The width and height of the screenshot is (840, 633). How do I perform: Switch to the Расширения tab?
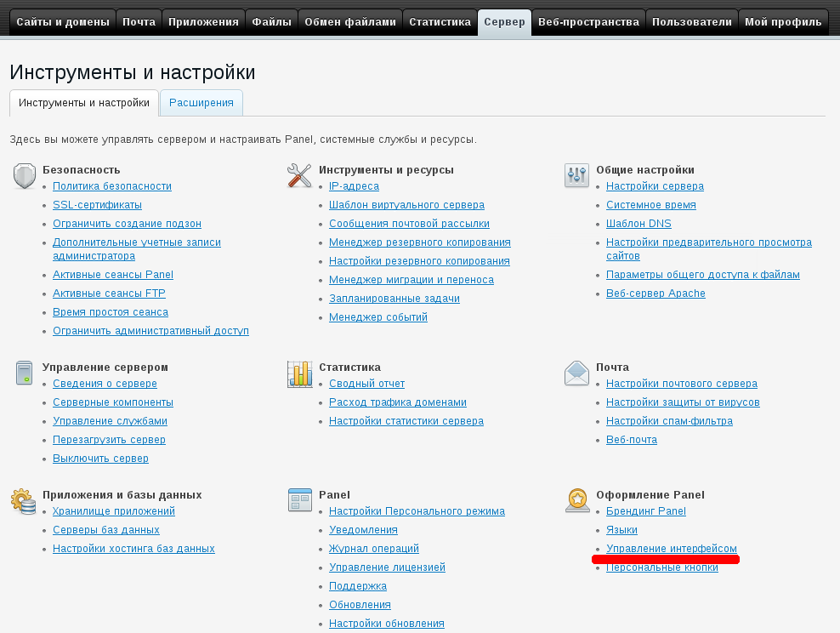click(x=201, y=103)
